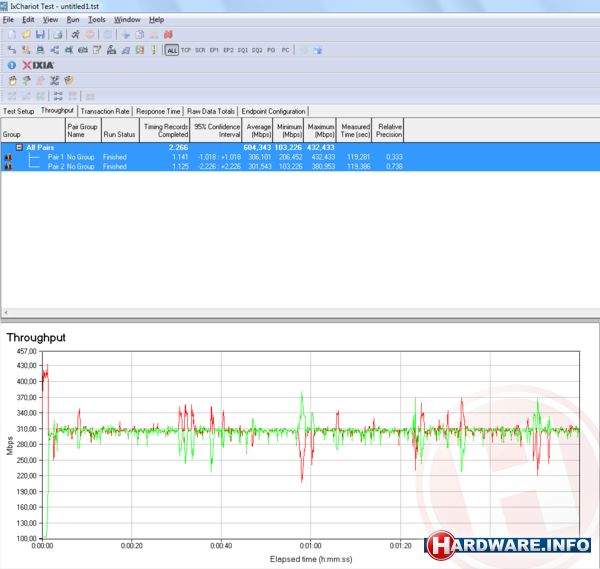This screenshot has width=600, height=569.
Task: Select the Pair 2 row
Action: (300, 166)
